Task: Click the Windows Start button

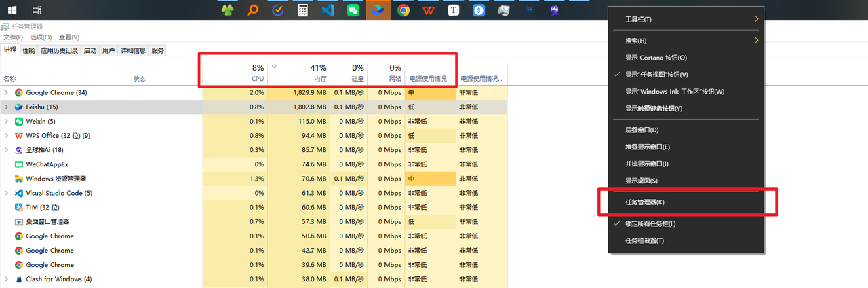Action: point(12,10)
